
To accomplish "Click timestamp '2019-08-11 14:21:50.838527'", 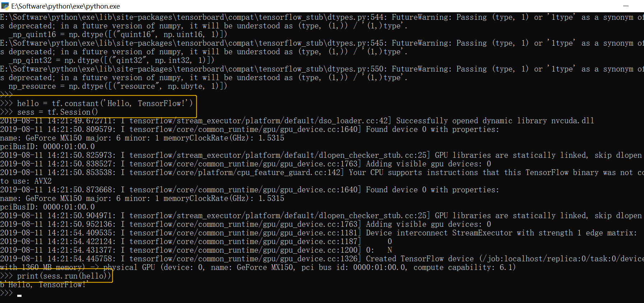I will (58, 164).
